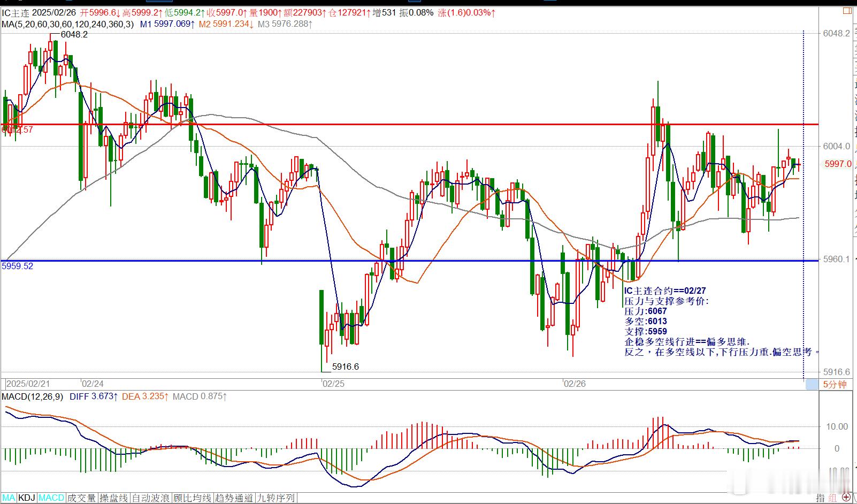Click the DIFF 3.673 value

(94, 396)
